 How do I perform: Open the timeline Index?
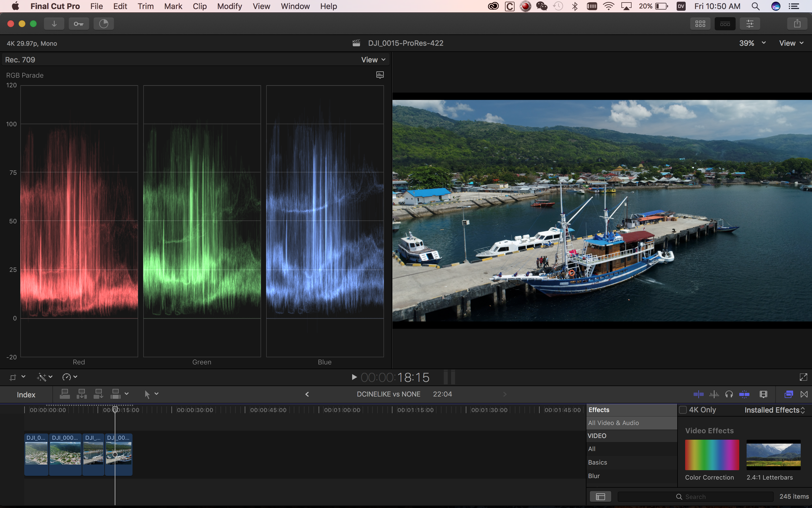point(26,395)
